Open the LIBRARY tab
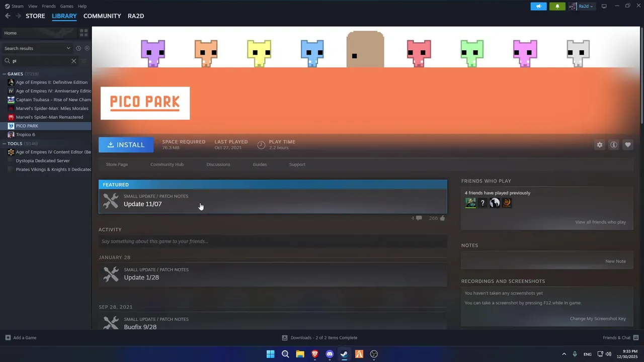644x362 pixels. click(64, 16)
